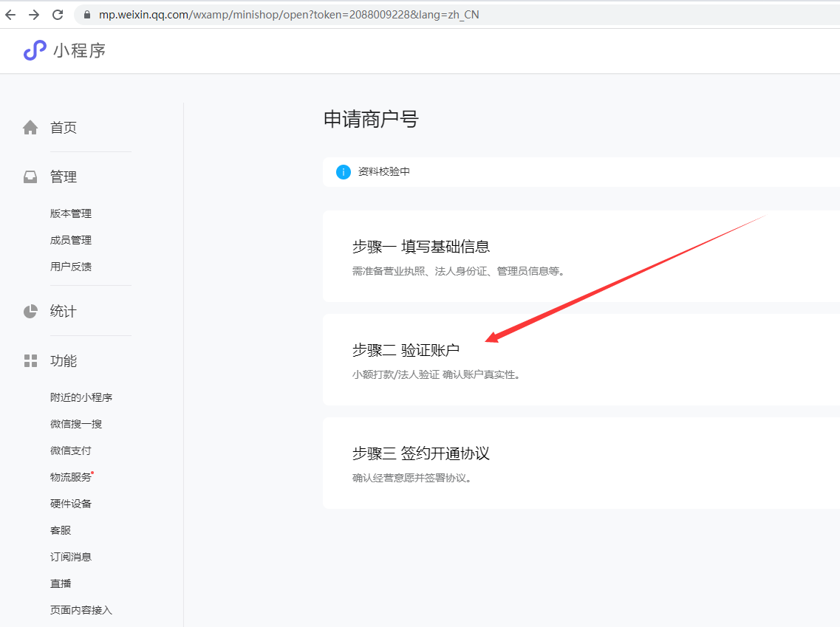
Task: Click the 需准备营业执照 description text
Action: pos(458,271)
